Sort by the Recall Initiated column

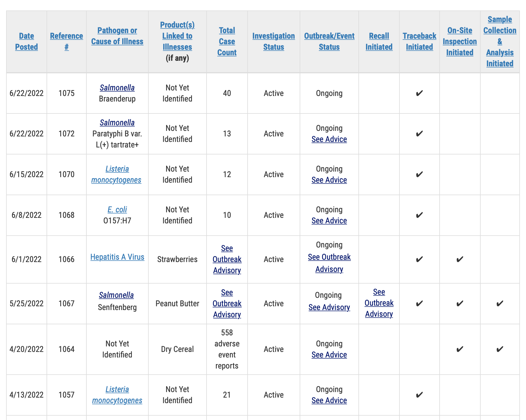click(379, 41)
